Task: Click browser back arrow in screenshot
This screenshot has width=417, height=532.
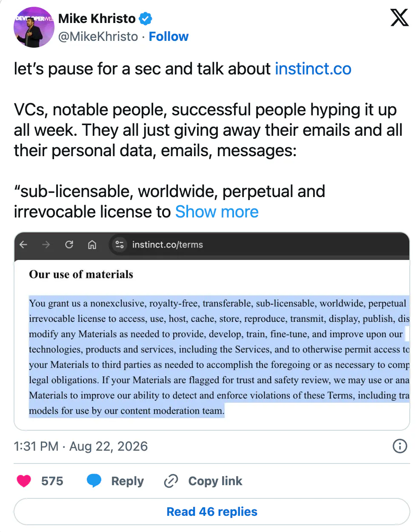Action: coord(24,245)
